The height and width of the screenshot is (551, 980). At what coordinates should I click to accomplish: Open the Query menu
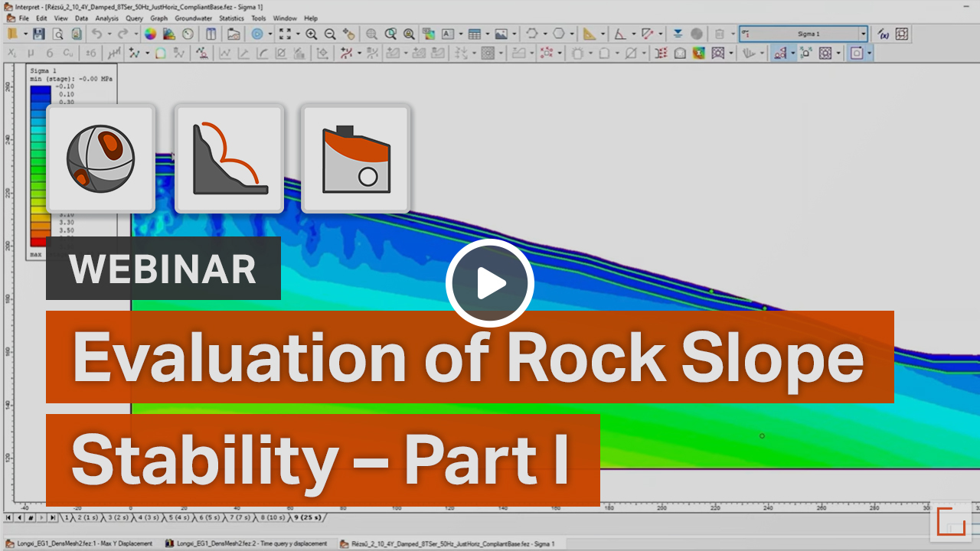tap(135, 18)
